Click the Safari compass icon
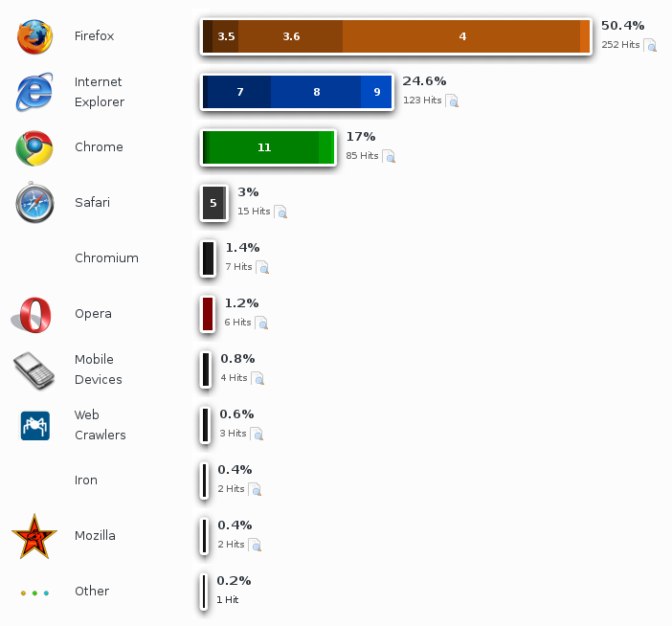The height and width of the screenshot is (626, 672). pos(34,203)
